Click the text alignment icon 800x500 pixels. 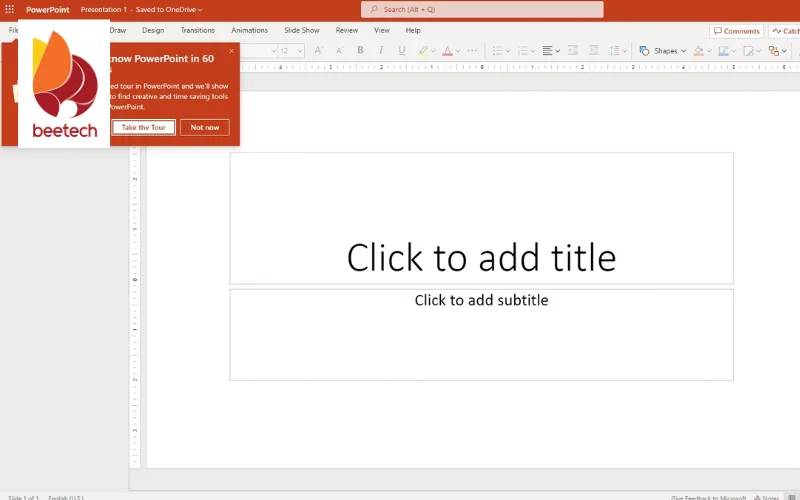547,51
